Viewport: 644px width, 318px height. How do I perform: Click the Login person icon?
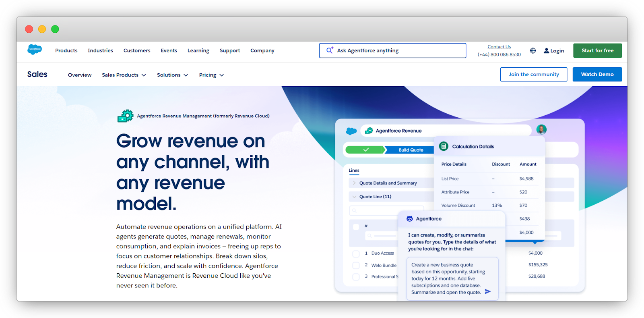tap(546, 50)
